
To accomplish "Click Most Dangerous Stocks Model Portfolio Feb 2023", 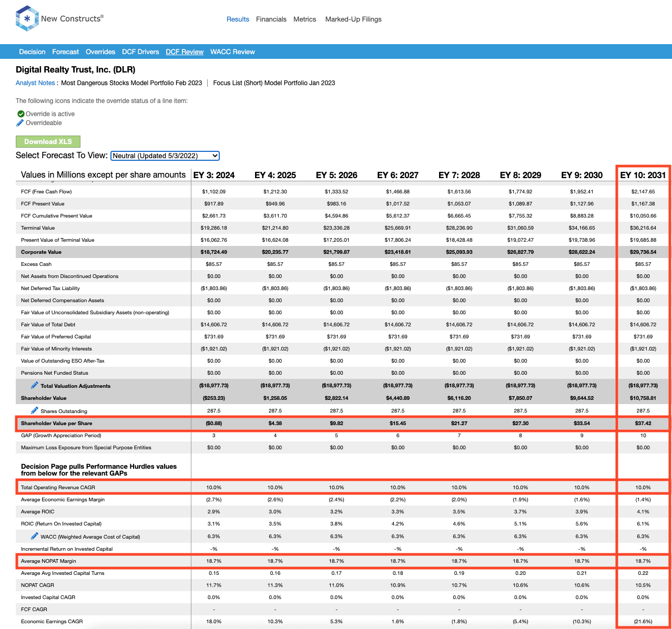I will [131, 83].
